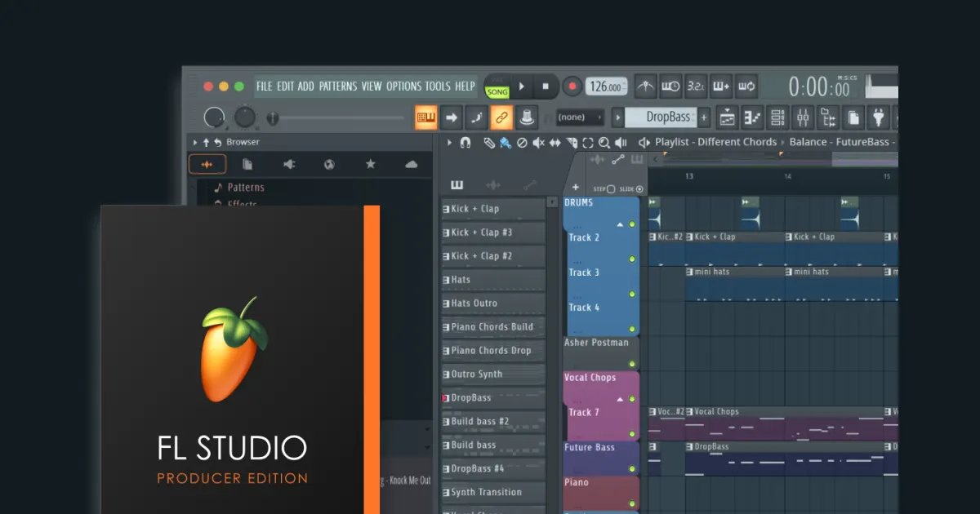Select the metronome icon in the transport bar
The height and width of the screenshot is (514, 980).
click(x=645, y=86)
